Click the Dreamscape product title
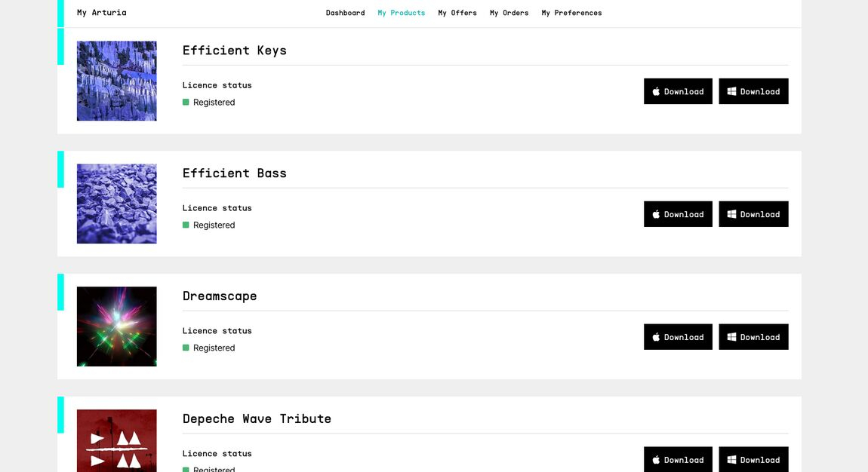 pyautogui.click(x=220, y=296)
